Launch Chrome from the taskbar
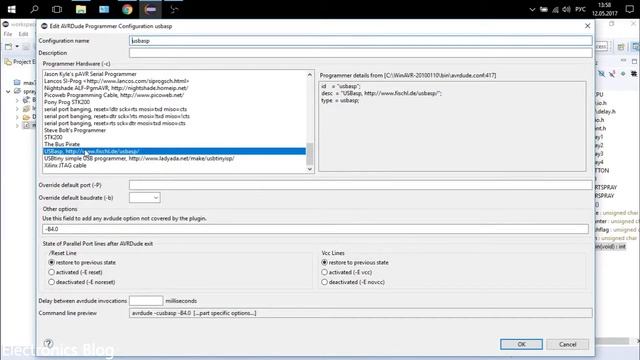 pos(127,9)
